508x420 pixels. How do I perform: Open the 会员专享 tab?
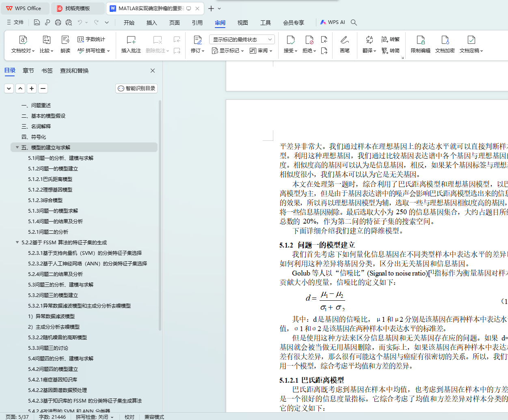click(x=294, y=23)
